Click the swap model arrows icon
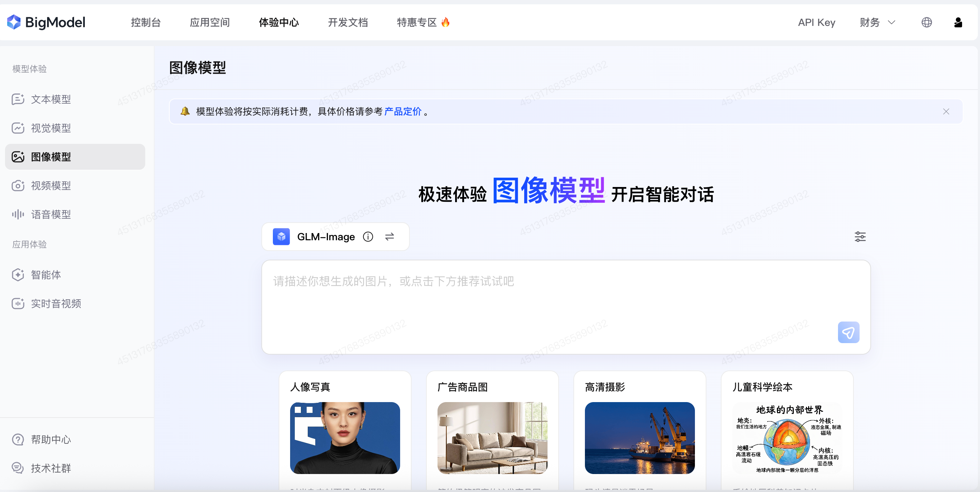 click(x=389, y=237)
